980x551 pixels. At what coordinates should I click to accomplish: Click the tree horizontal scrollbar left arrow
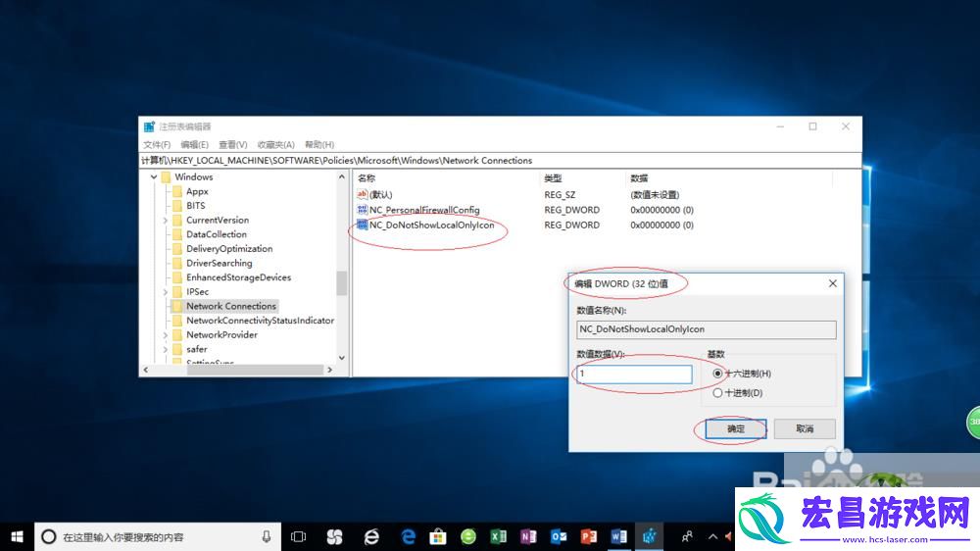(x=146, y=370)
